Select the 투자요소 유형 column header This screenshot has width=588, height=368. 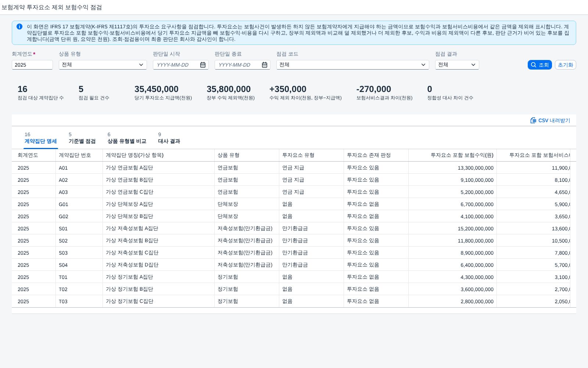[x=311, y=155]
